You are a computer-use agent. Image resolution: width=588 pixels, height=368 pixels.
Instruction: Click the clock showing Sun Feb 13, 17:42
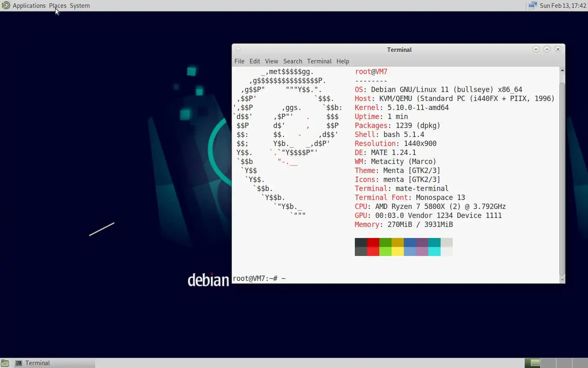coord(563,6)
